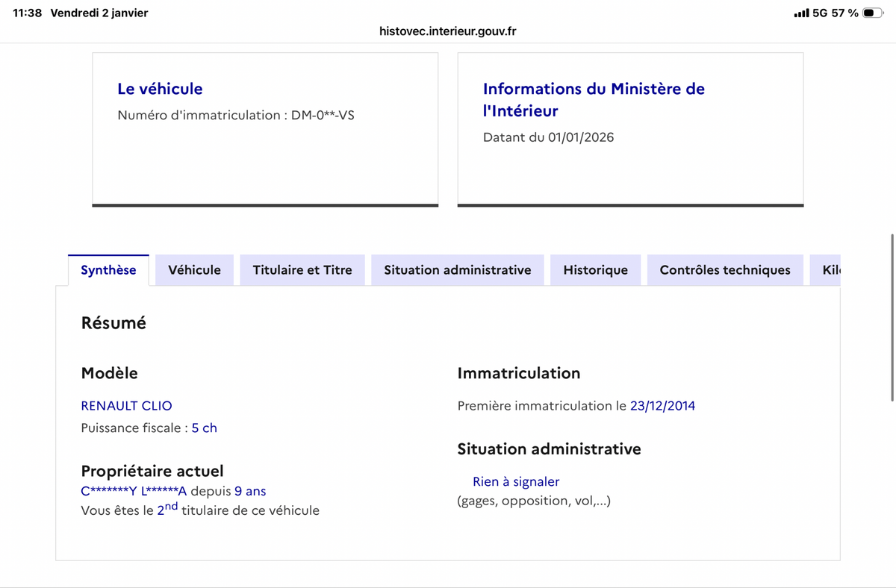Click the vertical scrollbar on the page edge

tap(892, 276)
